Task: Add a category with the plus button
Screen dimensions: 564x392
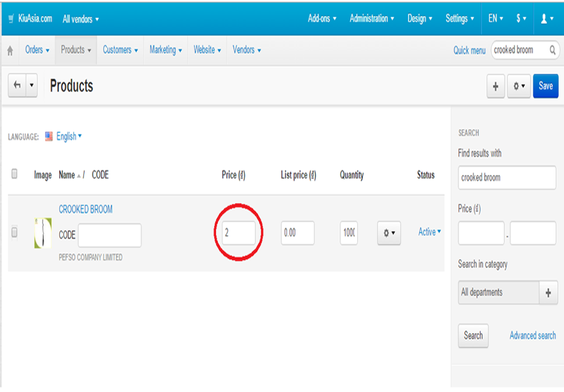Action: [548, 293]
